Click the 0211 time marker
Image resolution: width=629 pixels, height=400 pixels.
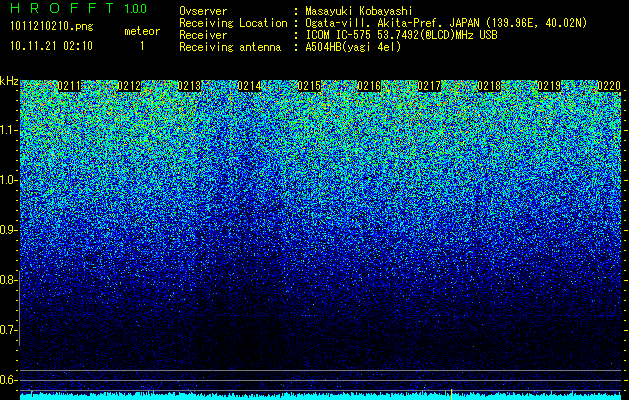pyautogui.click(x=69, y=86)
